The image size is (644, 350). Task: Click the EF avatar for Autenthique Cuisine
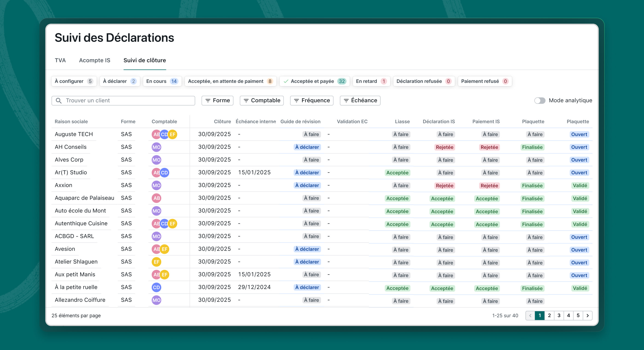173,224
